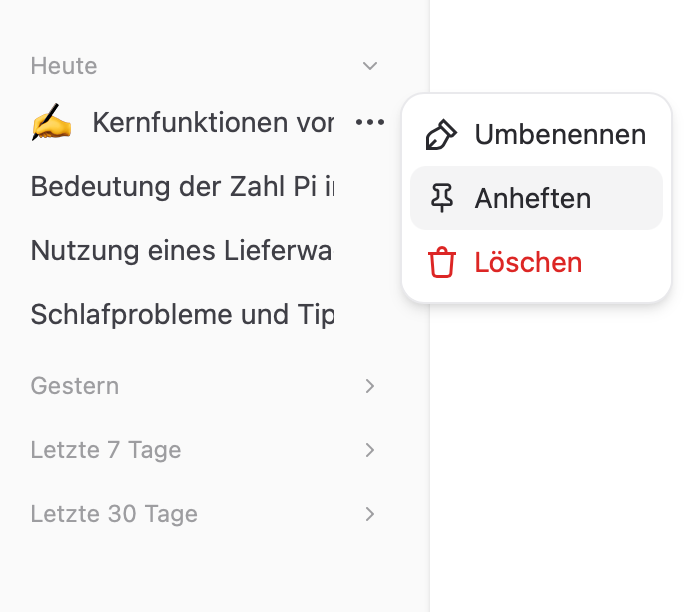Choose Anheften in the popup menu

tap(536, 198)
